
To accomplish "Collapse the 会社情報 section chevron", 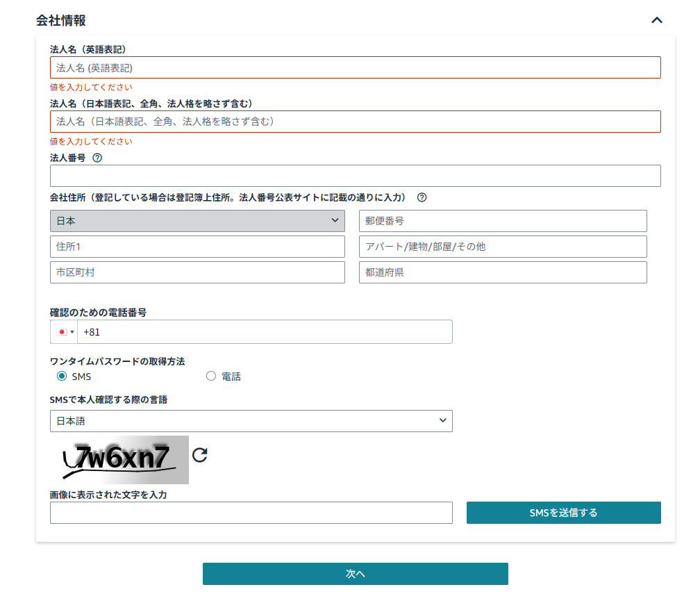I will (656, 20).
